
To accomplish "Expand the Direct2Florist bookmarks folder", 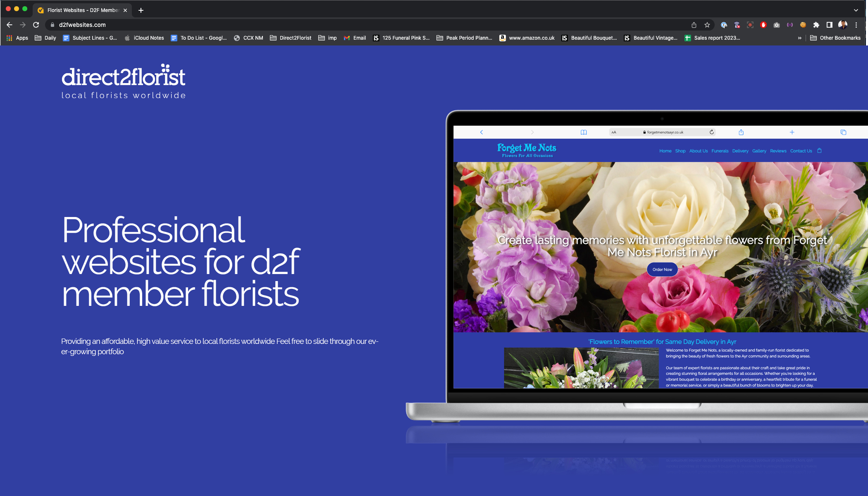I will (x=291, y=38).
